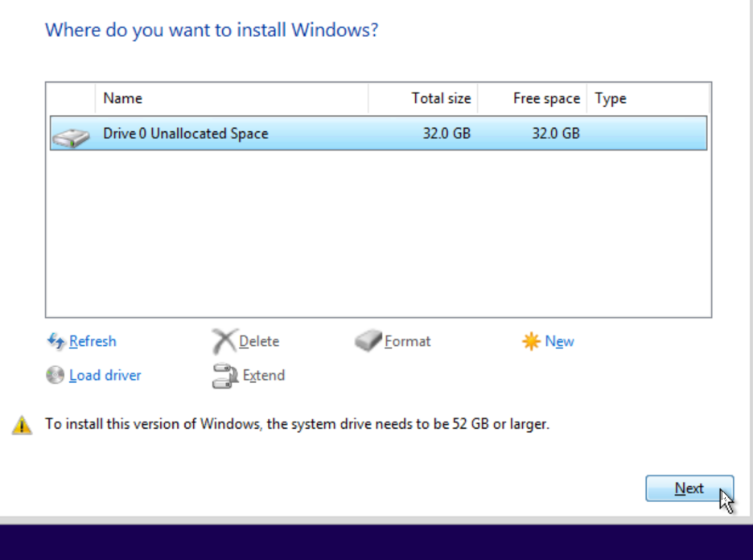The image size is (753, 560).
Task: Click the Next button
Action: pos(689,488)
